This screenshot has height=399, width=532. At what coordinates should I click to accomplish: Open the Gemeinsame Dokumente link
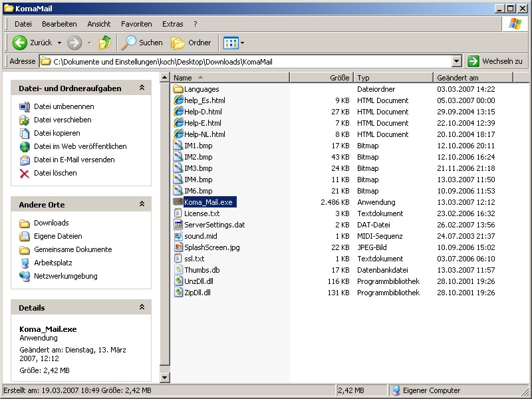coord(73,249)
